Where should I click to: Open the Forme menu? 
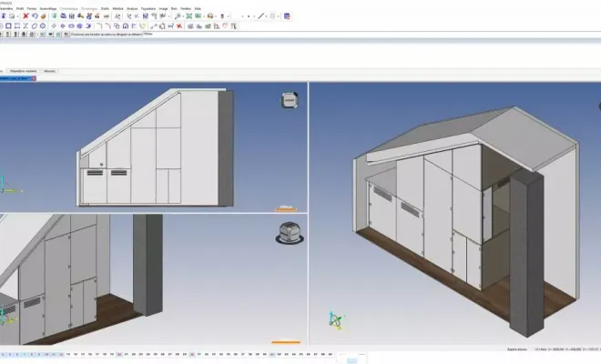32,8
